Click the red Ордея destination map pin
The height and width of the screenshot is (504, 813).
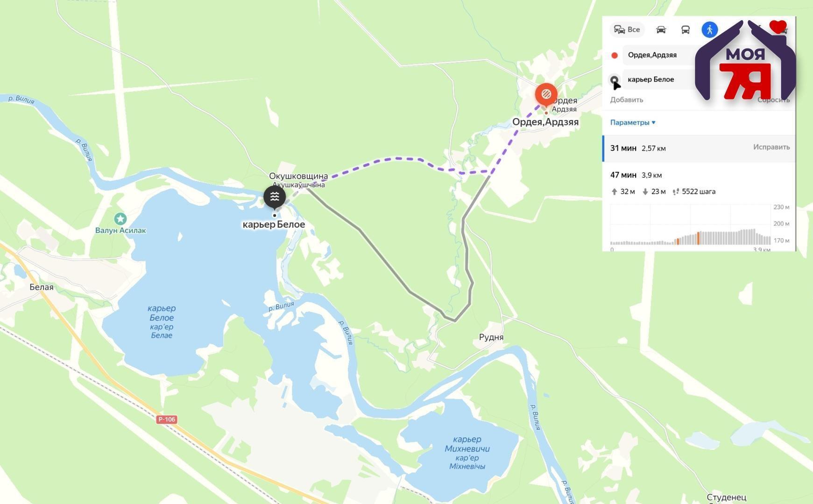(x=546, y=95)
